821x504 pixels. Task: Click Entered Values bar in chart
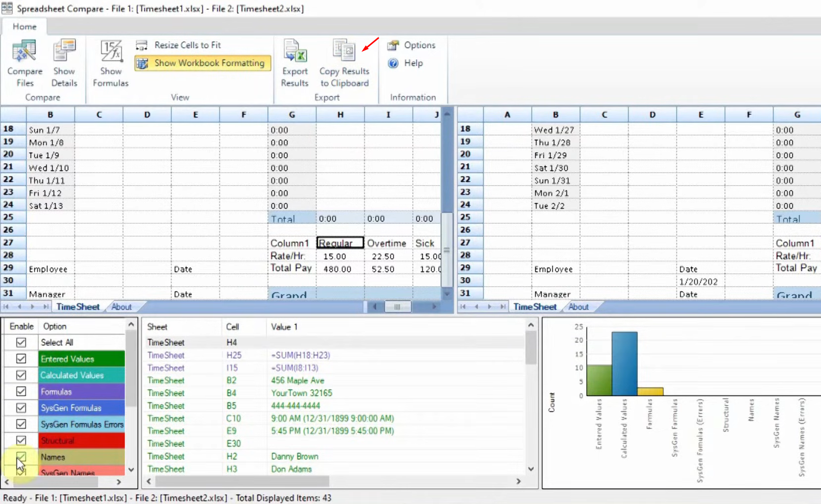coord(599,381)
